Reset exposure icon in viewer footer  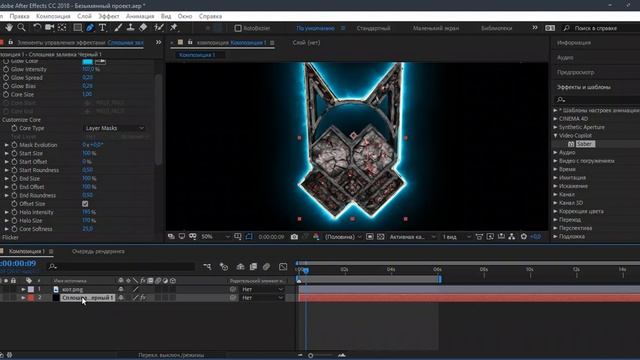524,237
